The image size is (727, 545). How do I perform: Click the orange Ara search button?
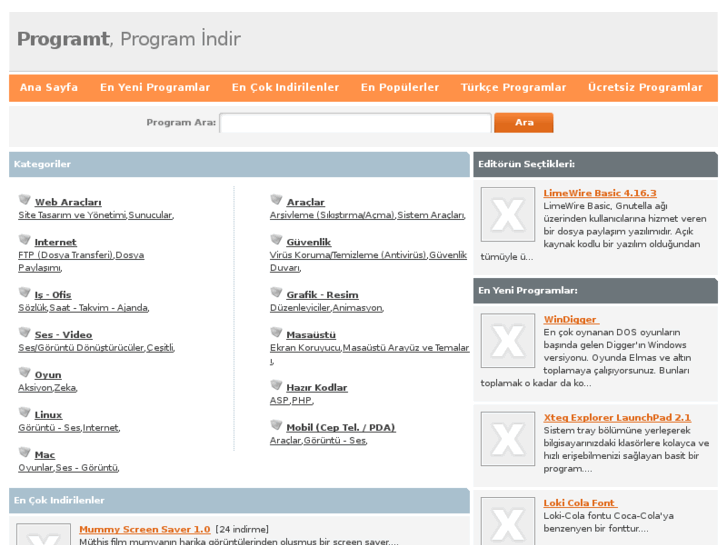tap(523, 123)
